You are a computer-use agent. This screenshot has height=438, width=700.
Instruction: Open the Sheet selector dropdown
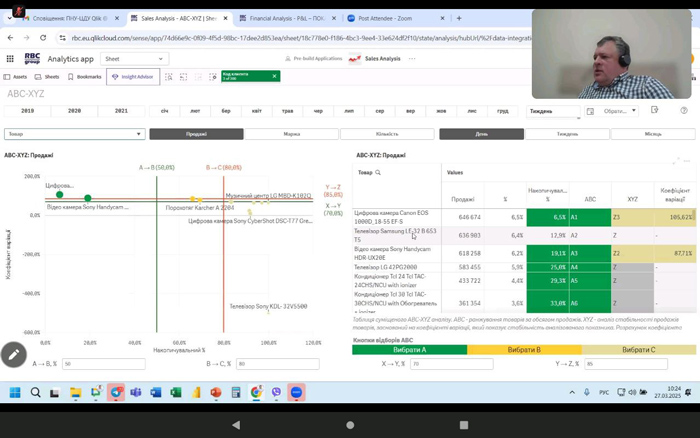133,59
